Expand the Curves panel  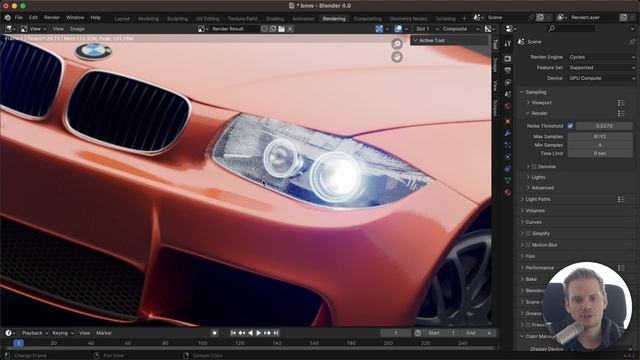point(533,222)
